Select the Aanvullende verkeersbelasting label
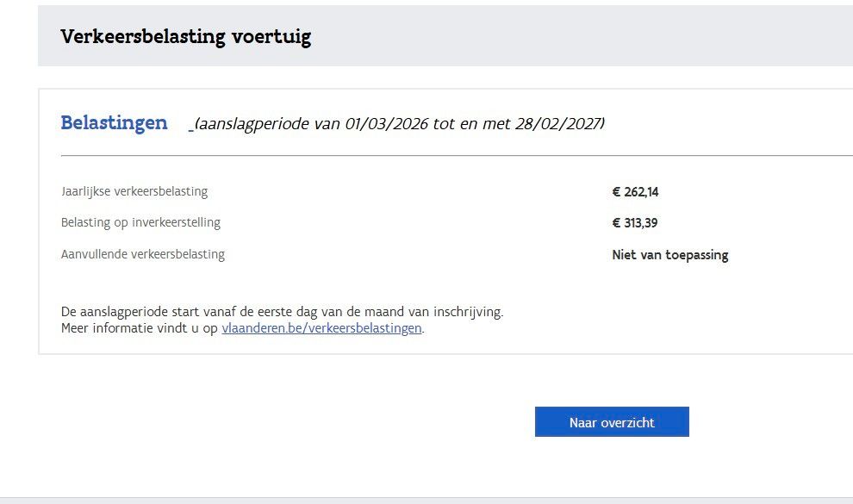Viewport: 853px width, 504px height. coord(143,254)
